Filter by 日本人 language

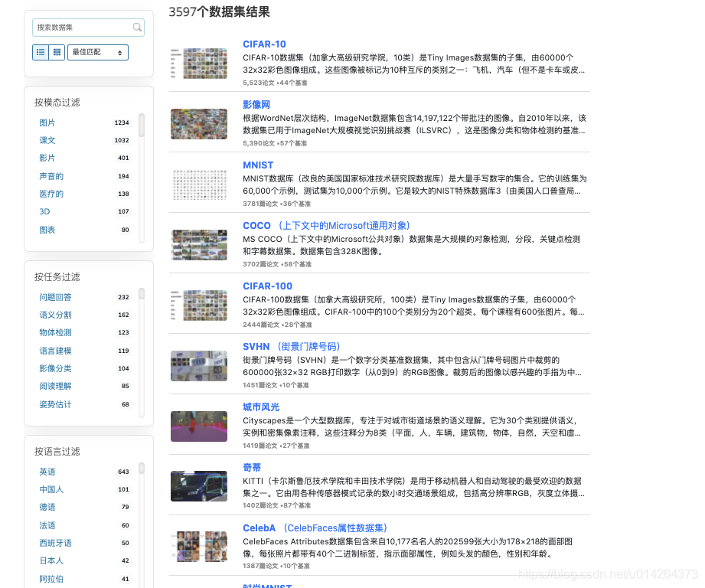click(x=51, y=560)
